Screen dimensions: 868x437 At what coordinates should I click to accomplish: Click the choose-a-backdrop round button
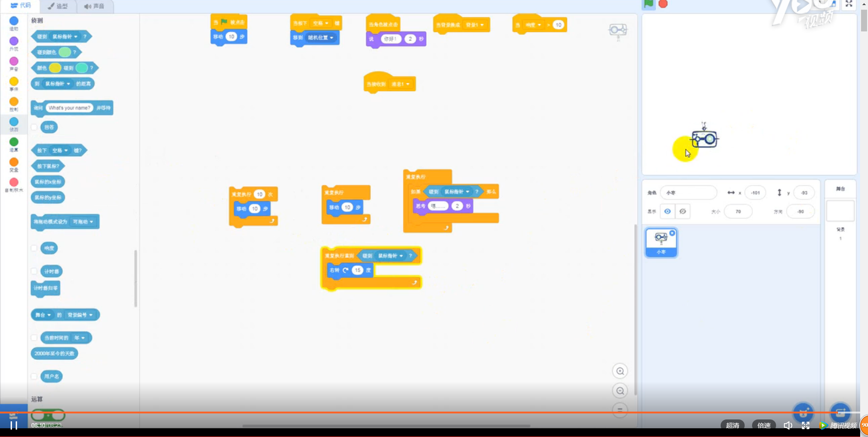click(x=840, y=413)
